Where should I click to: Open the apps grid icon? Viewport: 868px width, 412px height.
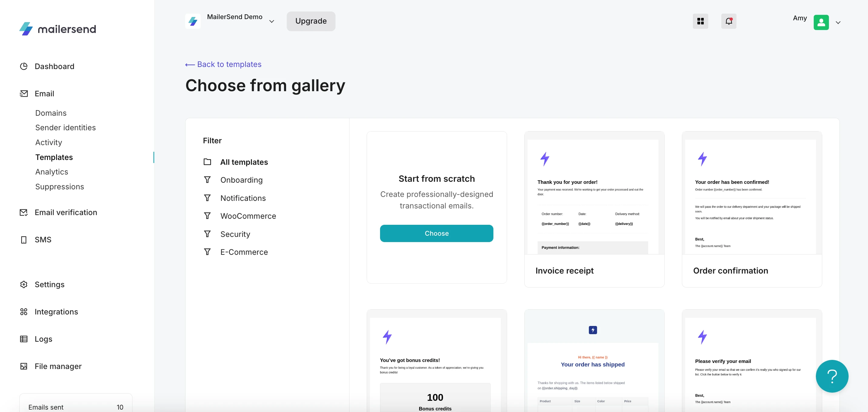(x=700, y=21)
